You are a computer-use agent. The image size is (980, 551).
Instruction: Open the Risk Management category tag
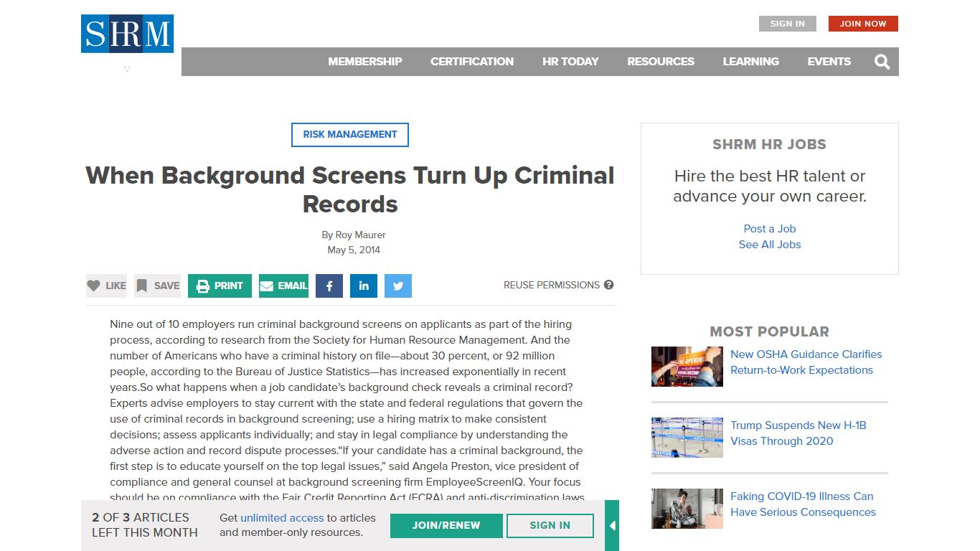pos(350,135)
